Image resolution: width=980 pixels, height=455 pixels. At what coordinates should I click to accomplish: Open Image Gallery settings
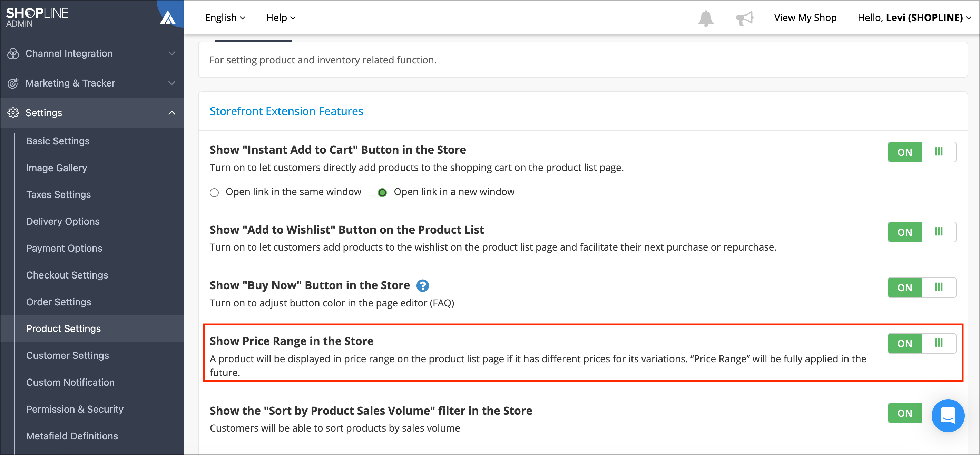[x=57, y=168]
